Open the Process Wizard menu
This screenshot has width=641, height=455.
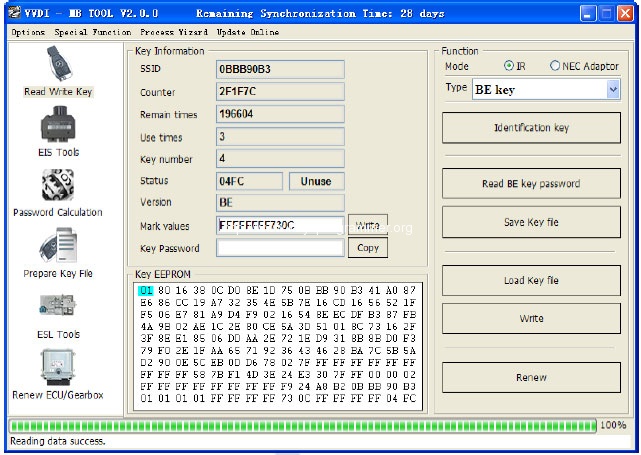coord(174,32)
